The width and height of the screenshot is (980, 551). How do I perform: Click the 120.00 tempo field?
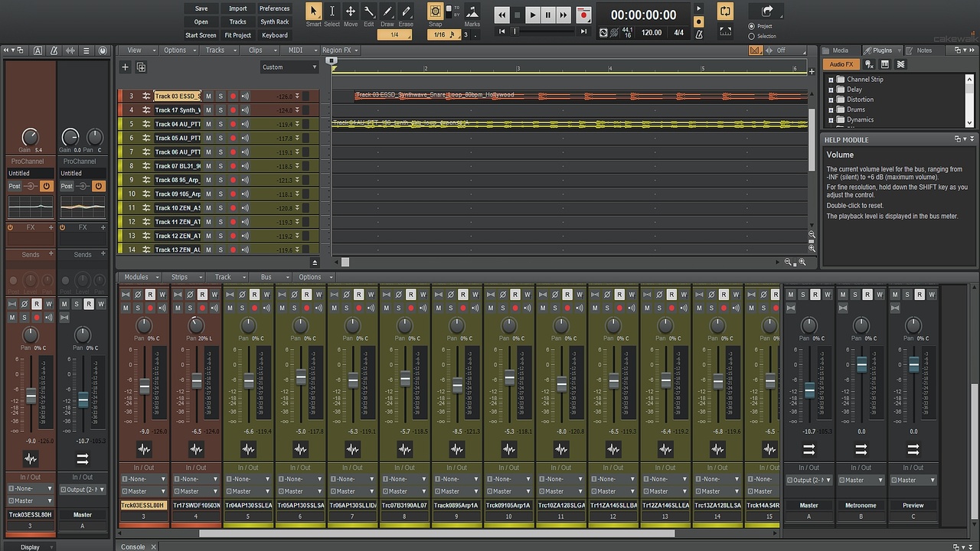652,33
